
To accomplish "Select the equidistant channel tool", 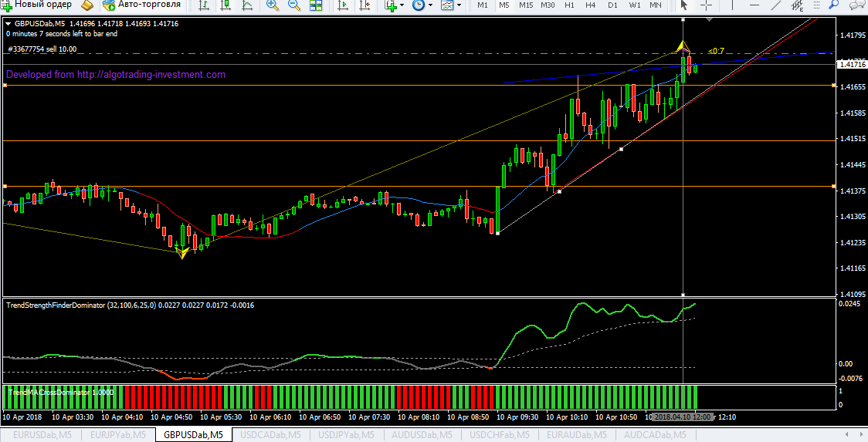I will pyautogui.click(x=797, y=5).
